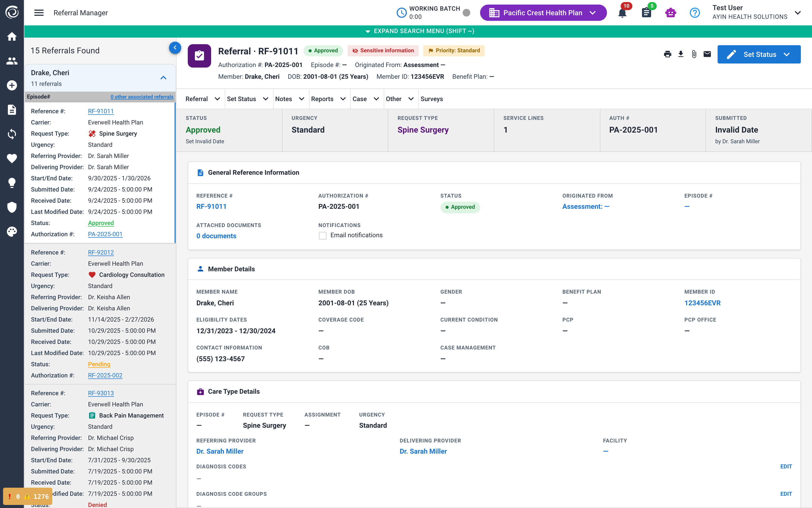Image resolution: width=812 pixels, height=508 pixels.
Task: Click the email envelope icon
Action: tap(707, 54)
